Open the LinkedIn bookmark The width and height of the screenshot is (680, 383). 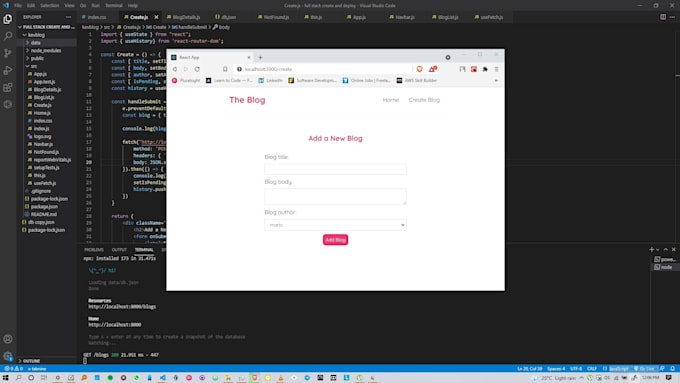pyautogui.click(x=271, y=81)
